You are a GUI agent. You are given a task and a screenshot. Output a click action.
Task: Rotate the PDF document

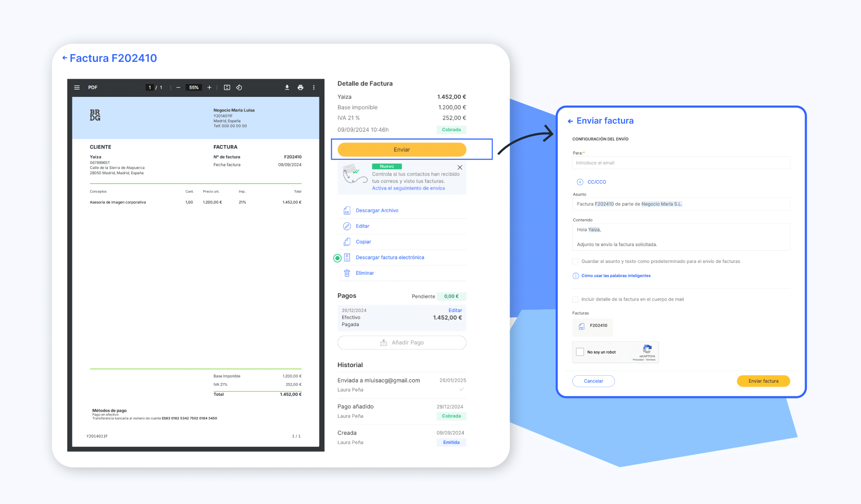pos(239,87)
